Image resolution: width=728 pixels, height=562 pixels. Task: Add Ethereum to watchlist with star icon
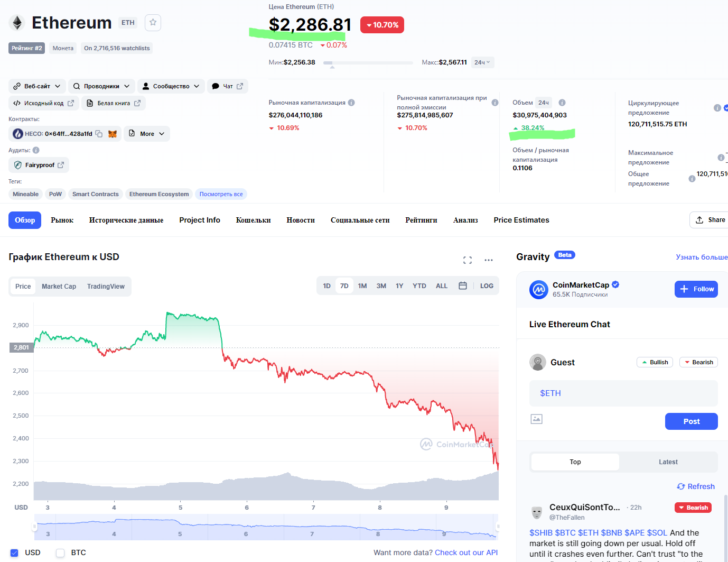click(153, 22)
